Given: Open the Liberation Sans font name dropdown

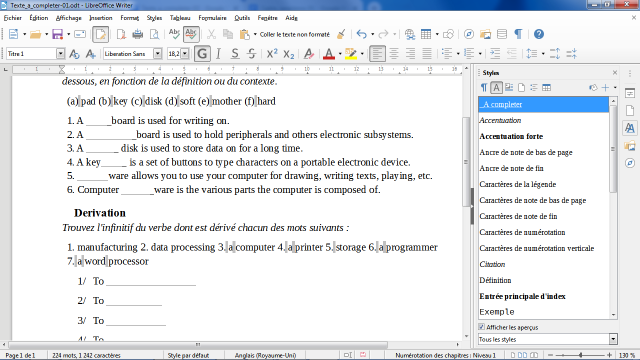Looking at the screenshot, I should click(x=158, y=53).
